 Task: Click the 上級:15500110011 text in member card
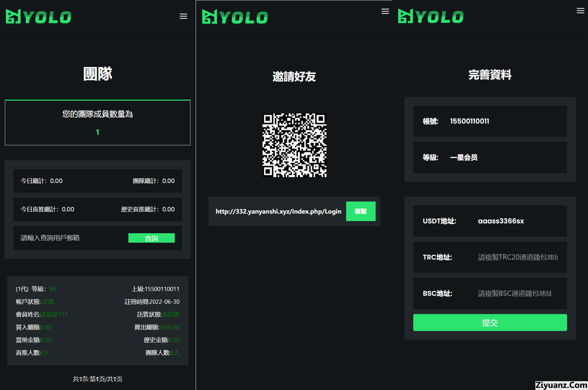(x=155, y=289)
